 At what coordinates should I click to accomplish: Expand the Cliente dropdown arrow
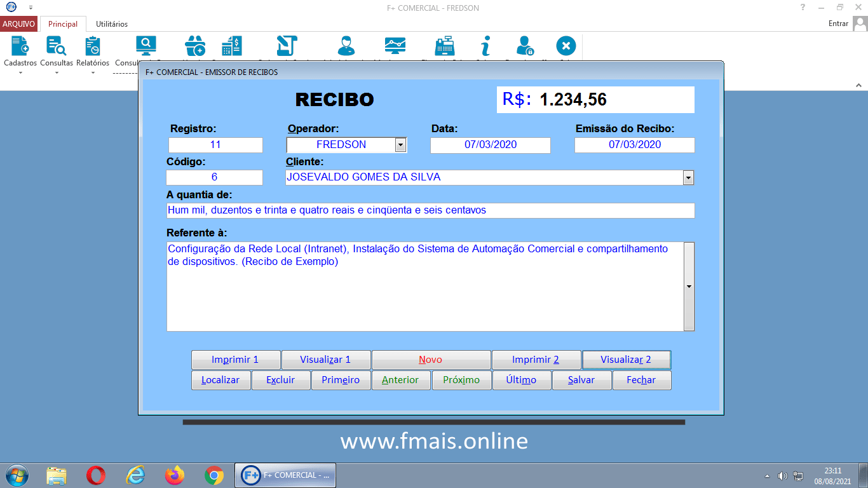tap(688, 178)
